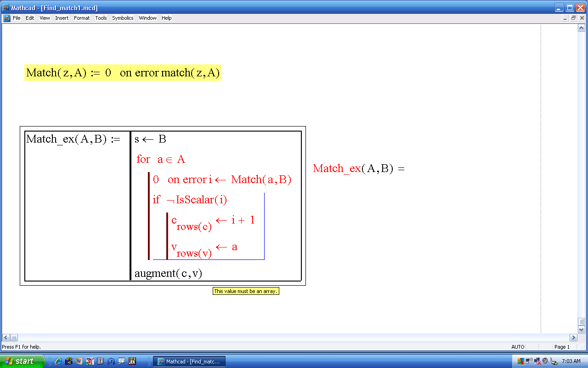Open the Format menu

click(x=82, y=18)
